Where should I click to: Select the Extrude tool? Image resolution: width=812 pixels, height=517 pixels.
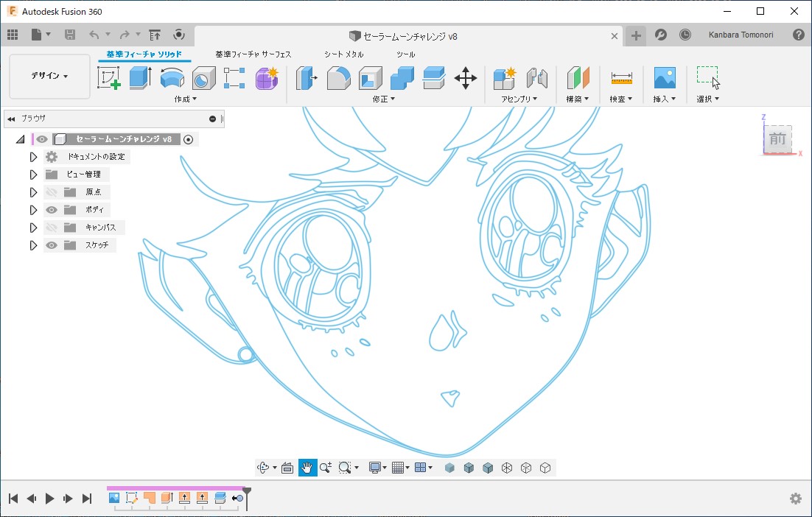click(140, 78)
